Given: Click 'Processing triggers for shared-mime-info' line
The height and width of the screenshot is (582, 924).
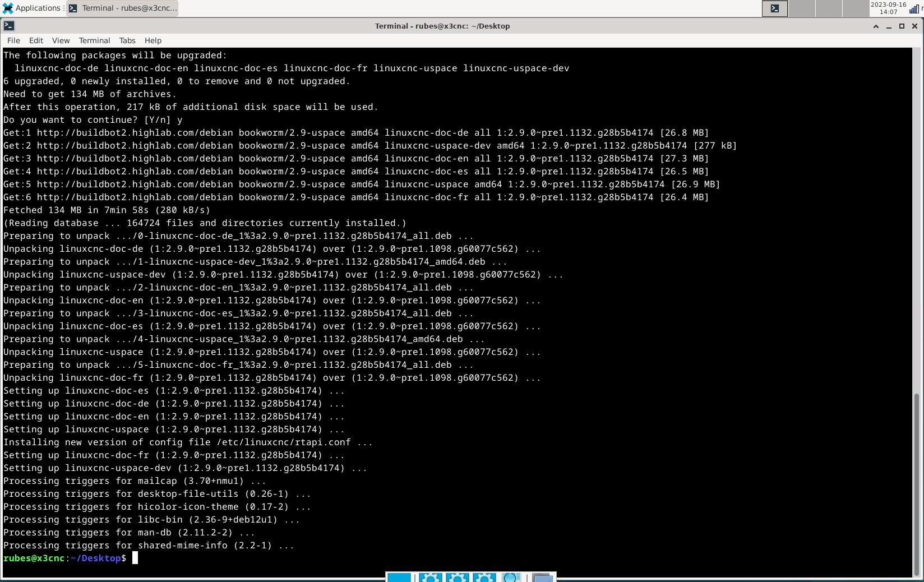Looking at the screenshot, I should pyautogui.click(x=149, y=545).
